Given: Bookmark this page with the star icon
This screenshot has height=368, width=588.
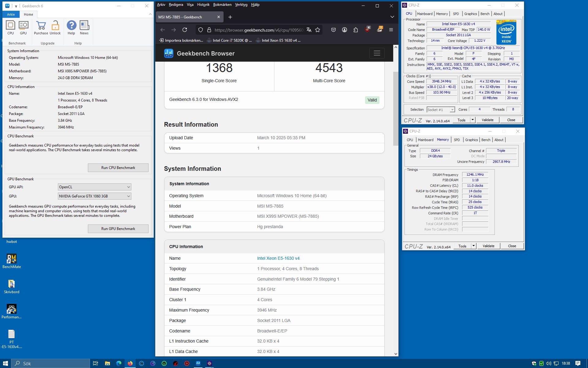Looking at the screenshot, I should click(x=318, y=30).
